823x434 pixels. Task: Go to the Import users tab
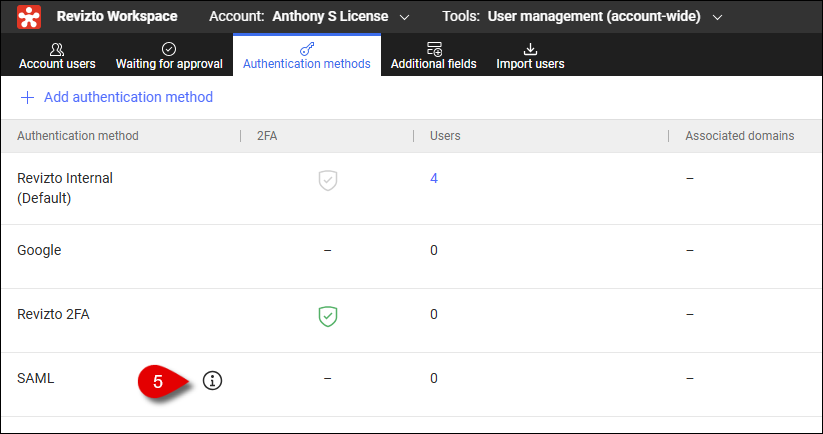tap(530, 57)
